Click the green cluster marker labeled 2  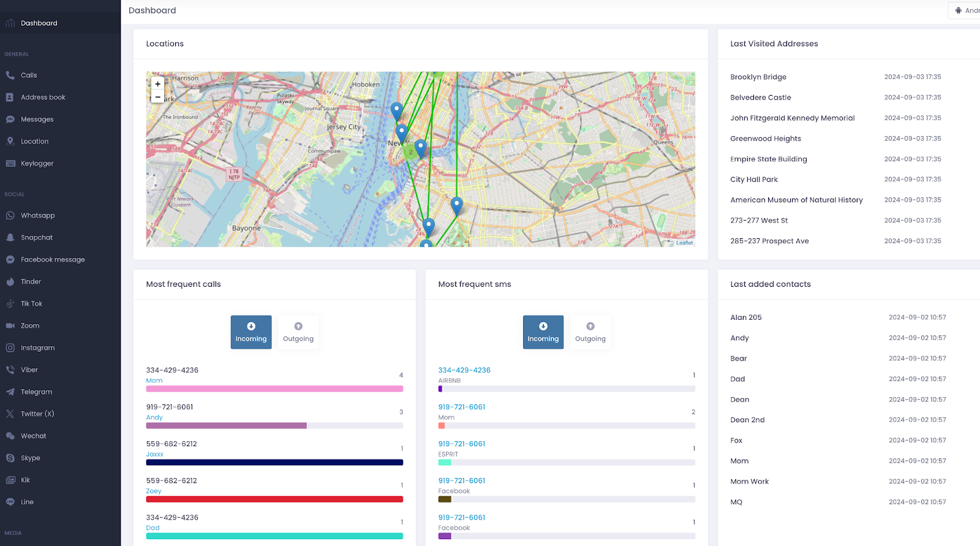pos(411,152)
